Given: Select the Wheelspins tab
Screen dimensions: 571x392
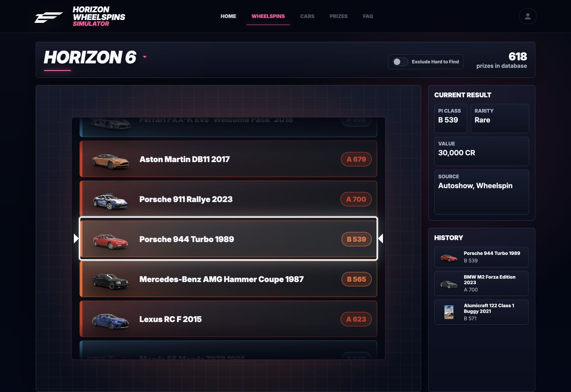Looking at the screenshot, I should (268, 16).
